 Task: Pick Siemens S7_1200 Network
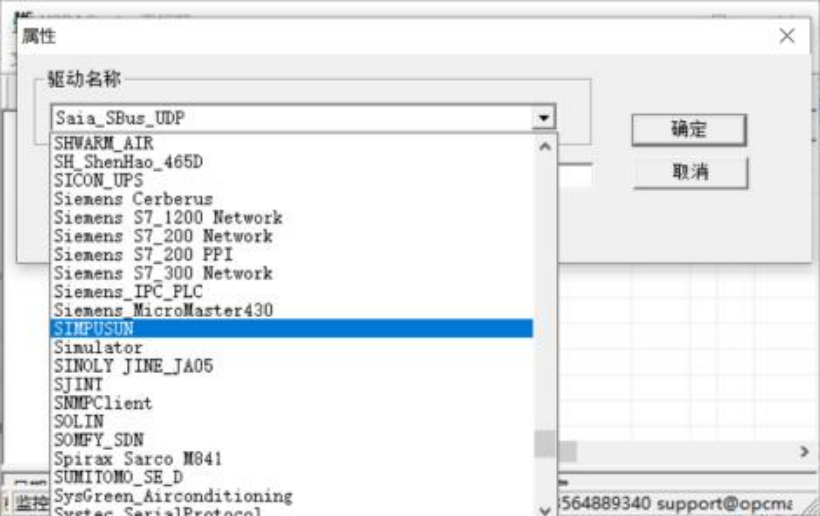[292, 217]
